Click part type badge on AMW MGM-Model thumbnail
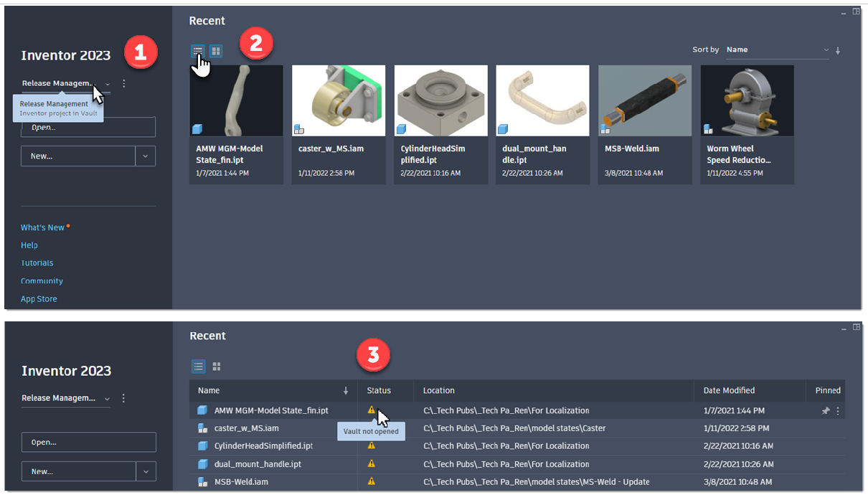 click(x=197, y=129)
